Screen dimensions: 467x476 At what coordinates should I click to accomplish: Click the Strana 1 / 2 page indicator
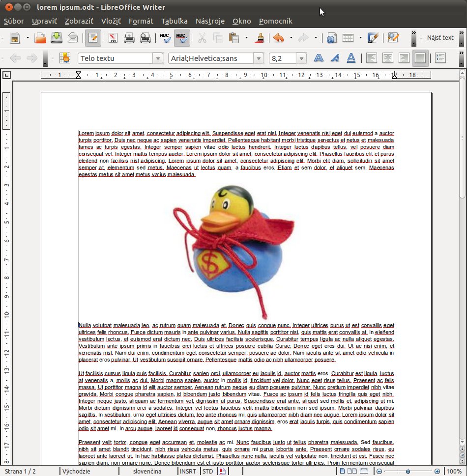(x=20, y=471)
